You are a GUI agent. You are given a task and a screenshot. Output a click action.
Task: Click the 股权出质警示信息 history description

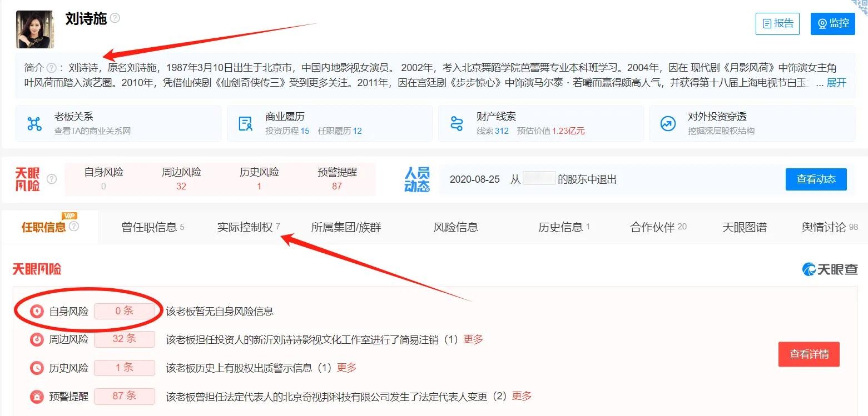[249, 368]
